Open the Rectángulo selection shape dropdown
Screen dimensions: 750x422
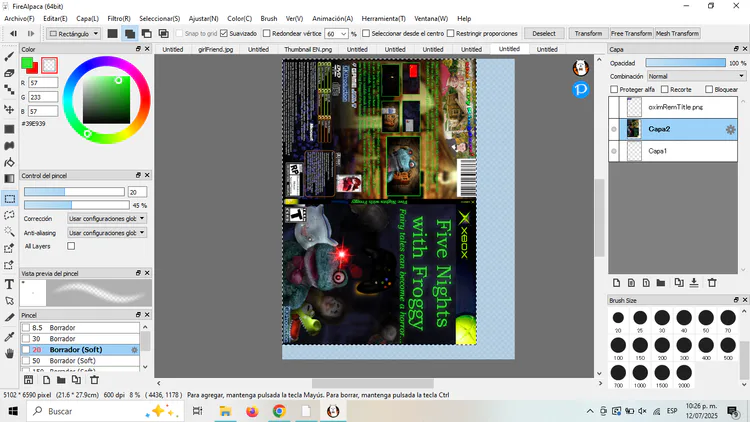(x=74, y=33)
